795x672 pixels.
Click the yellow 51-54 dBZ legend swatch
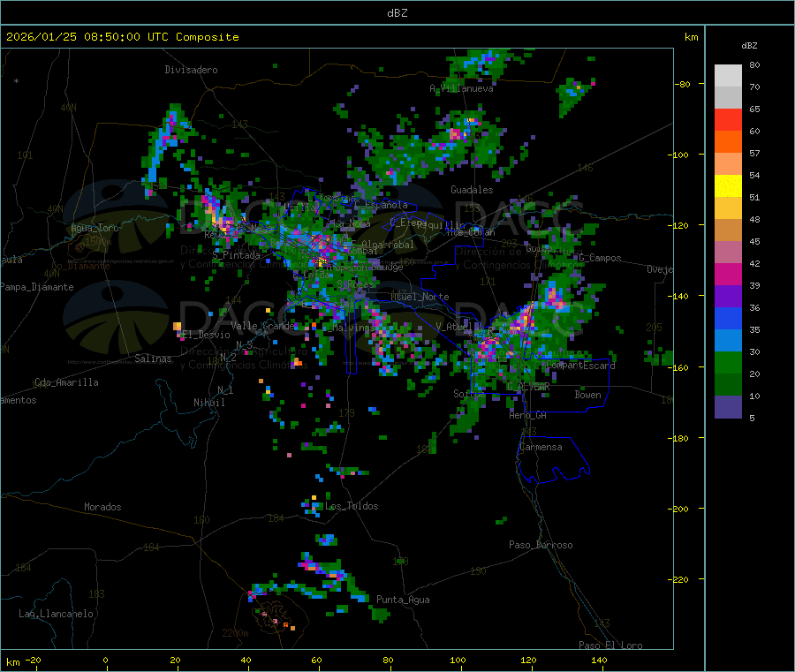click(x=728, y=186)
